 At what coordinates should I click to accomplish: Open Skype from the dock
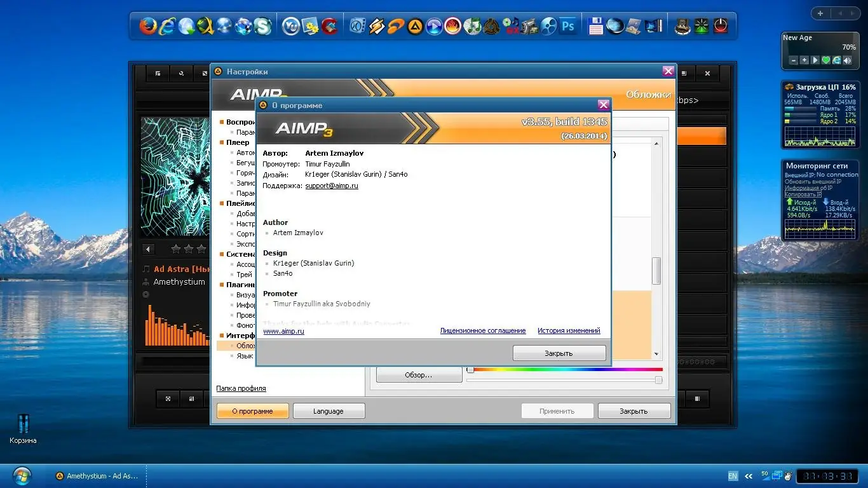(x=262, y=26)
